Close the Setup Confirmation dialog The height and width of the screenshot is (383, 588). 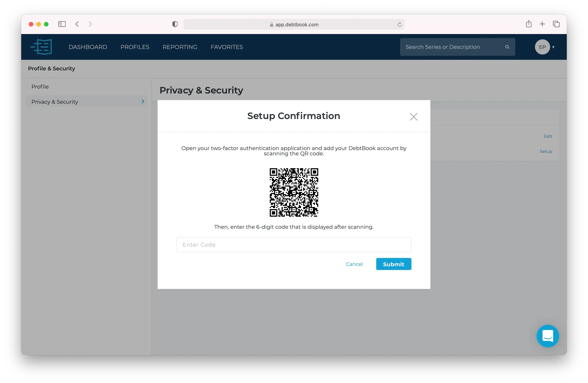point(414,117)
